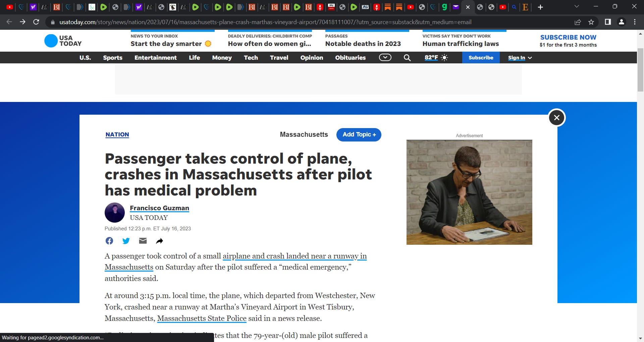The image size is (644, 342).
Task: Expand the more sections chevron in navbar
Action: click(x=385, y=58)
